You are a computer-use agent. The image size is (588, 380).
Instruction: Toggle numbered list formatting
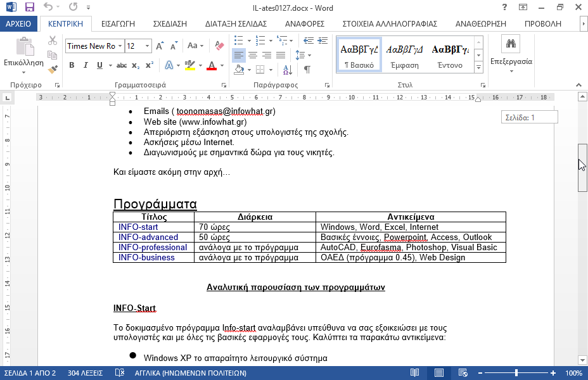pos(260,41)
